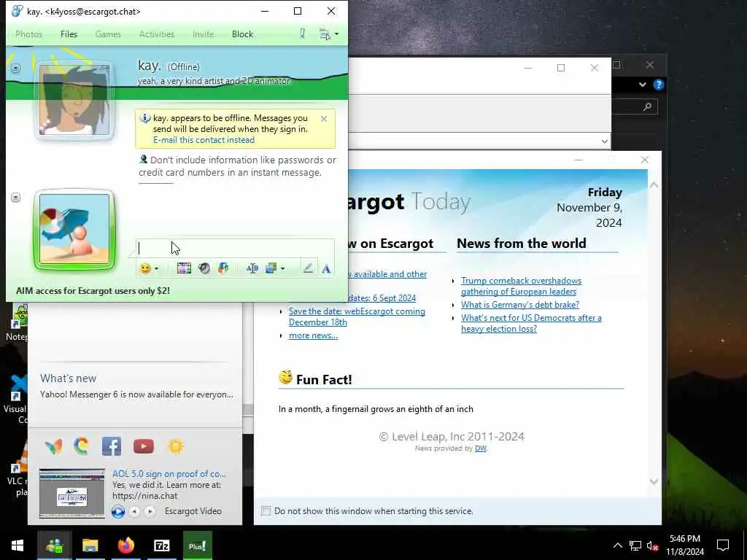Click the search magnifier in dark window
The height and width of the screenshot is (560, 747).
point(647,106)
